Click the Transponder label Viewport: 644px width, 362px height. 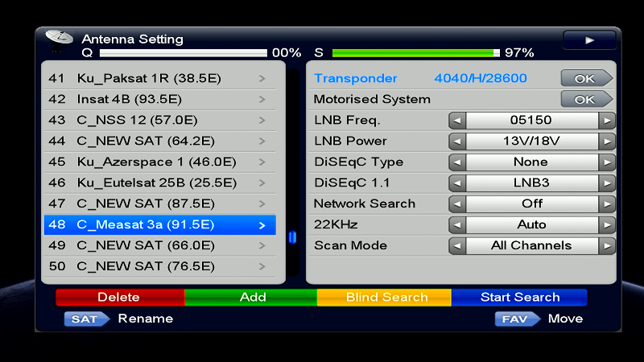click(x=356, y=78)
